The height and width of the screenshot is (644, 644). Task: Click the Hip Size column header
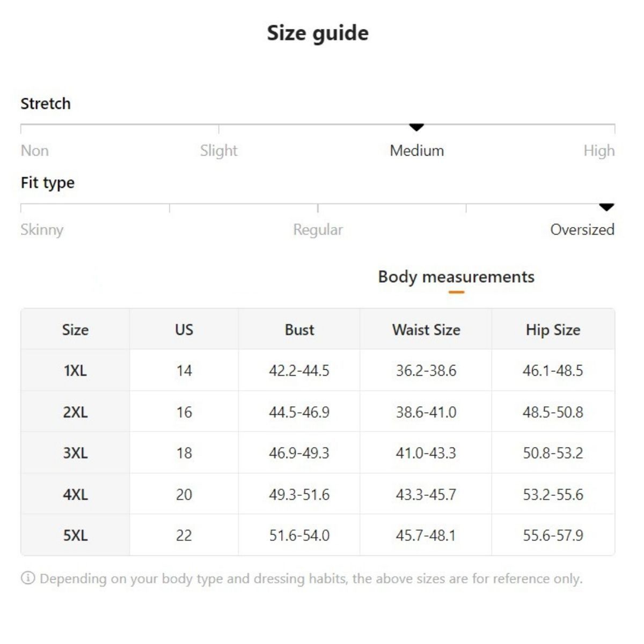[553, 330]
